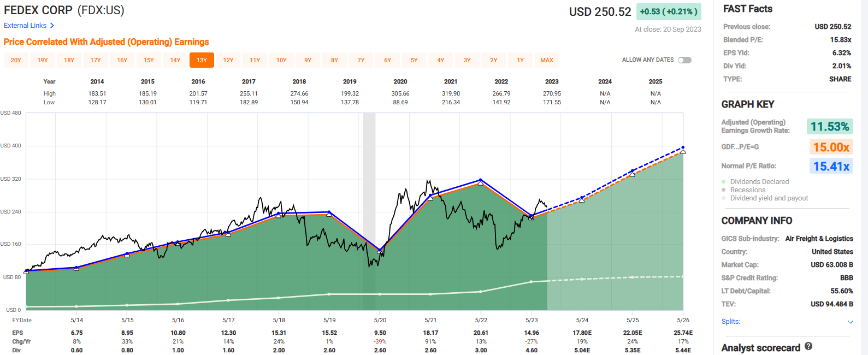Screen dimensions: 868x355
Task: Click the +0.53 (+0.21%) price change badge
Action: (x=669, y=11)
